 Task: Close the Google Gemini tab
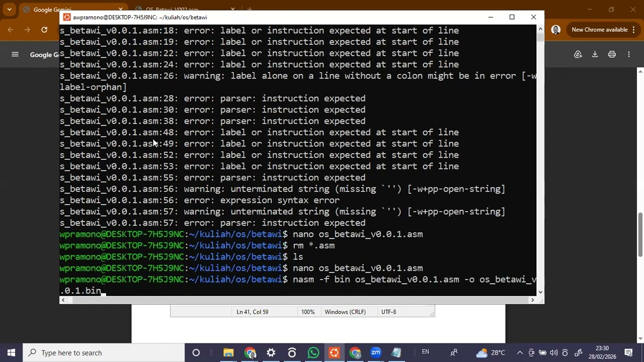[x=121, y=10]
